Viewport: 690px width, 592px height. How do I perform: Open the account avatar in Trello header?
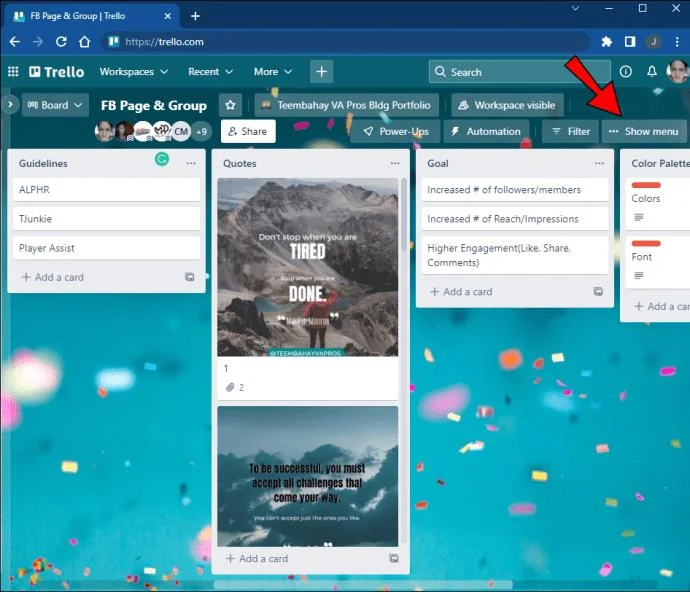(x=678, y=71)
